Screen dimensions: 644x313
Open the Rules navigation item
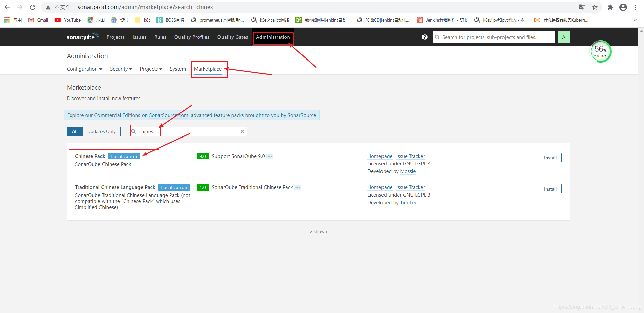(160, 37)
